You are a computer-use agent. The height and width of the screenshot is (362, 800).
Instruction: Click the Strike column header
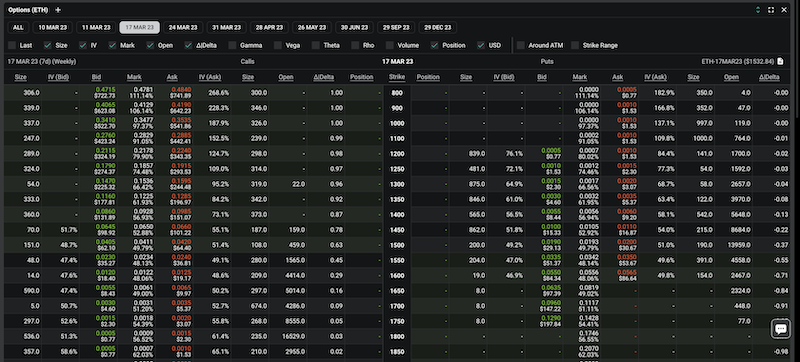(x=396, y=77)
